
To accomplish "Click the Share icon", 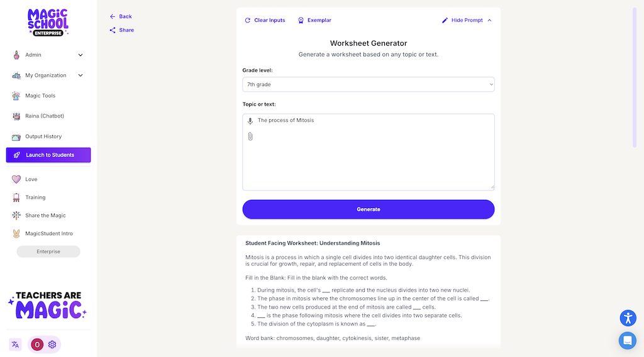I will [x=113, y=30].
